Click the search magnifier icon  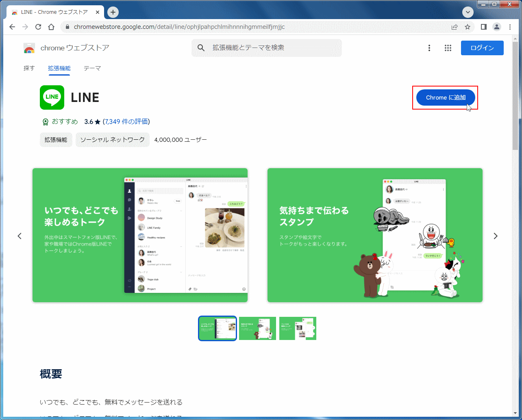coord(201,48)
